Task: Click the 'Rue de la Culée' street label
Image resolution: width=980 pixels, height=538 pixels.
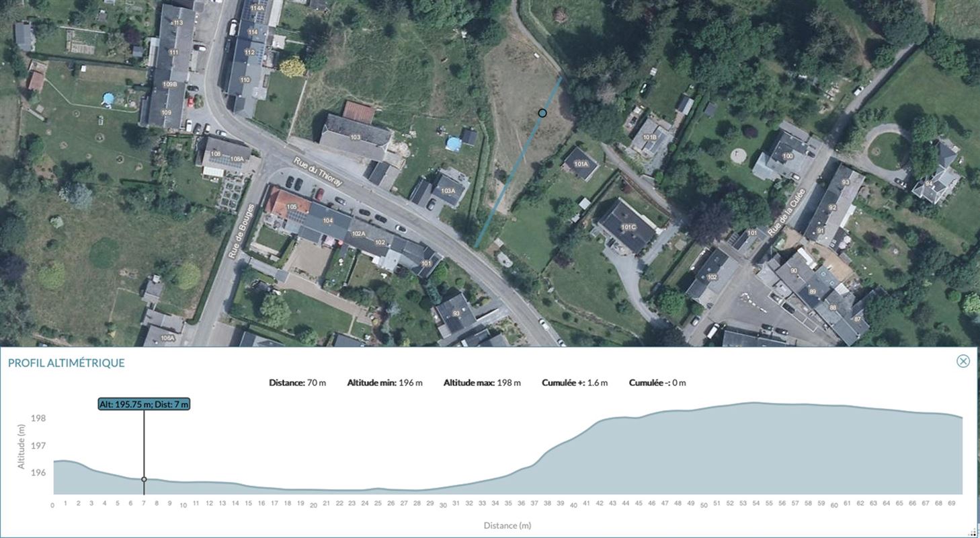Action: coord(785,212)
